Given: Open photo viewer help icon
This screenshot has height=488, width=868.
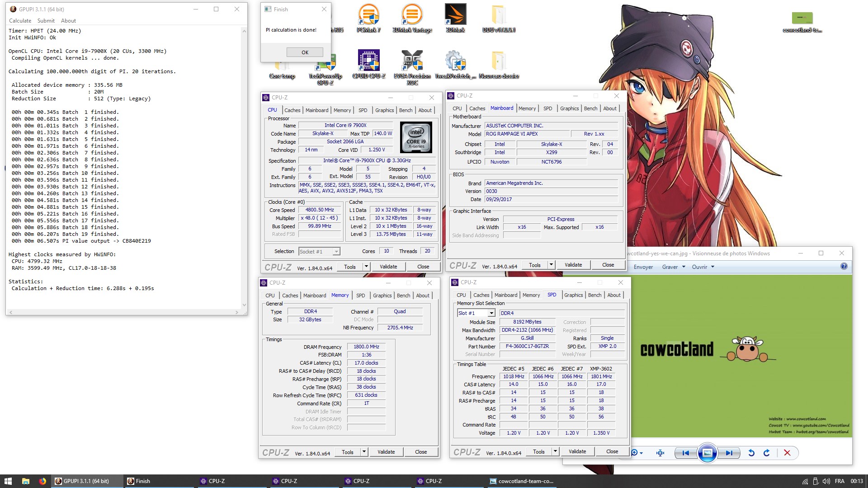Looking at the screenshot, I should (844, 267).
